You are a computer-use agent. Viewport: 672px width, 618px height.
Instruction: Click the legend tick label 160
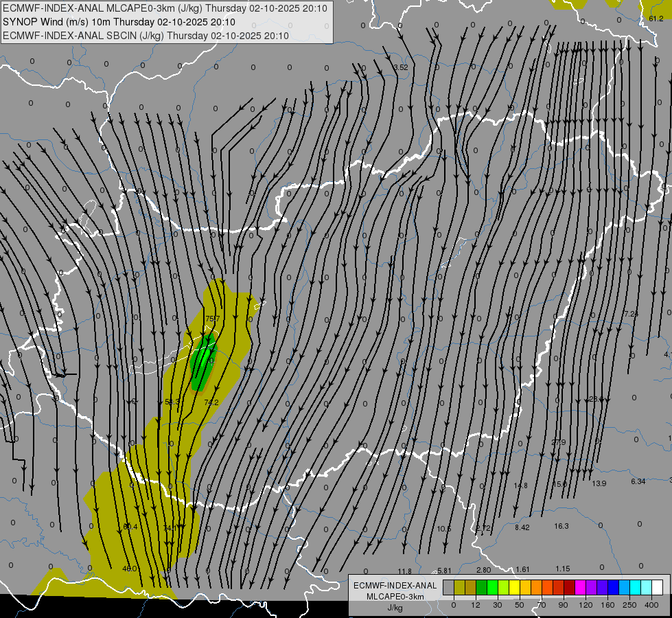pyautogui.click(x=607, y=605)
